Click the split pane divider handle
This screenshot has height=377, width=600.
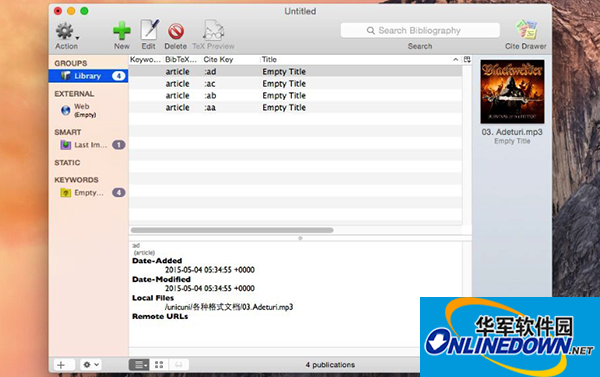300,238
